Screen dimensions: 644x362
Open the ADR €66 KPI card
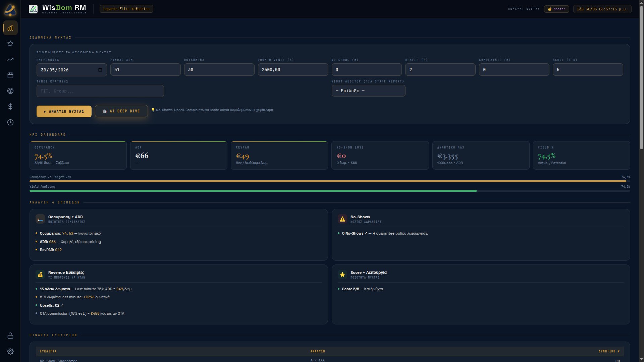179,156
